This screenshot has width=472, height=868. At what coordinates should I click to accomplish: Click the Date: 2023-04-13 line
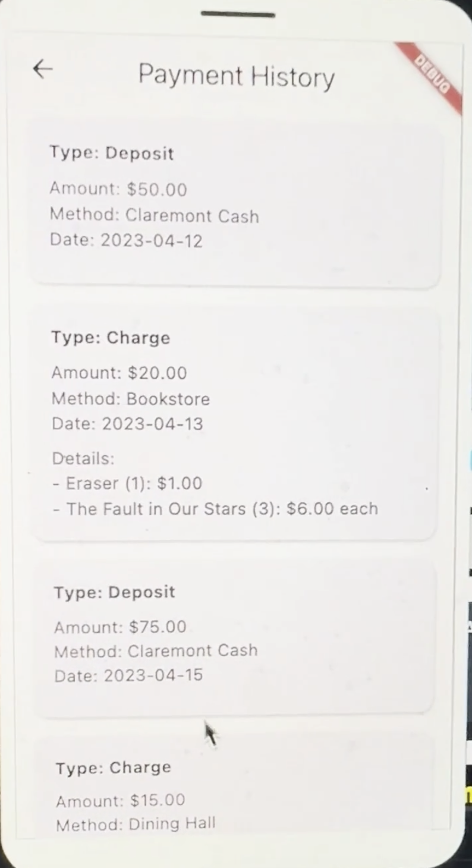coord(127,424)
